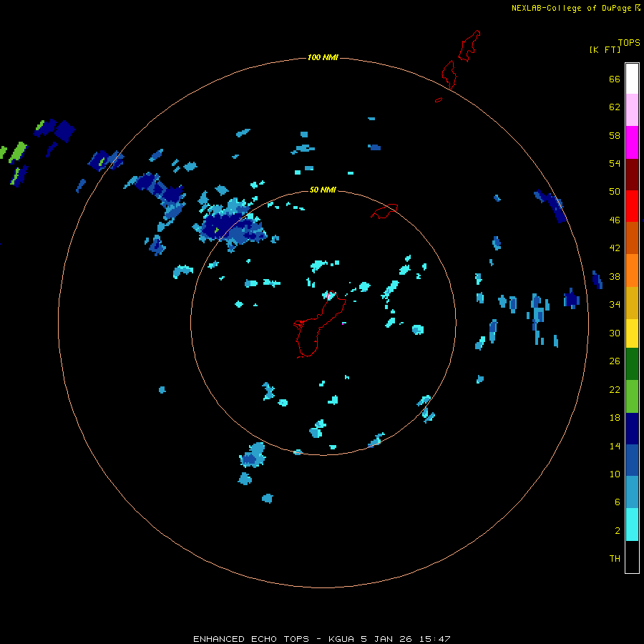
Task: Click the K FT units label
Action: click(605, 49)
